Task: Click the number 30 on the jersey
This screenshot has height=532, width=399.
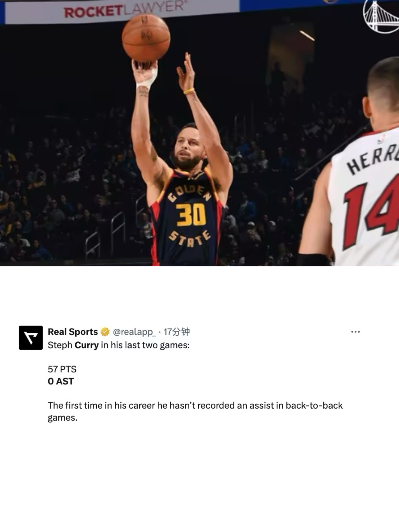Action: coord(191,215)
